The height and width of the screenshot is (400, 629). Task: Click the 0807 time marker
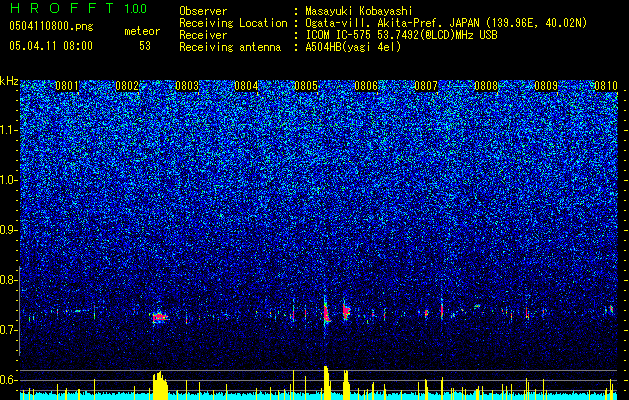click(426, 86)
